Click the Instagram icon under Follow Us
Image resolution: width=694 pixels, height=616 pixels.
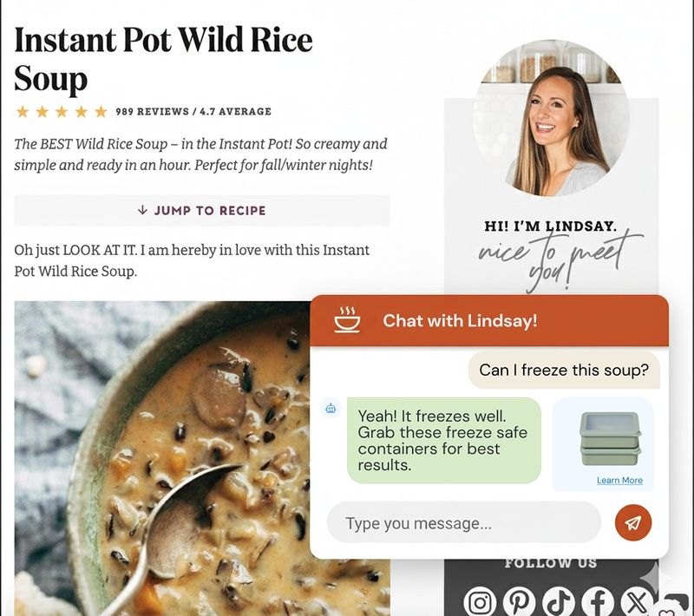click(480, 602)
